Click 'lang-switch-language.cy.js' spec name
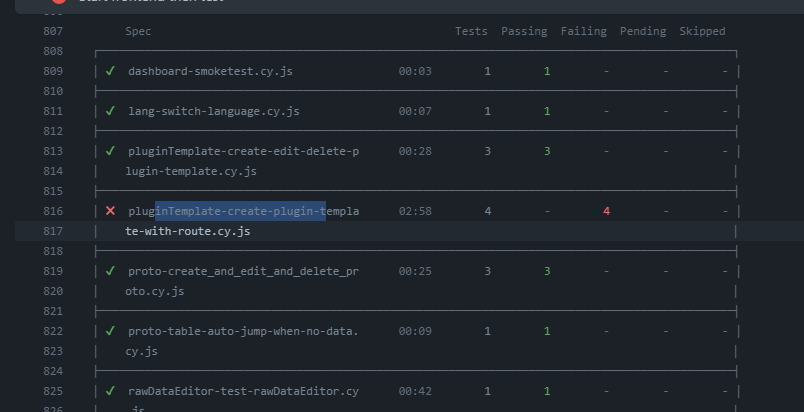 [x=214, y=111]
